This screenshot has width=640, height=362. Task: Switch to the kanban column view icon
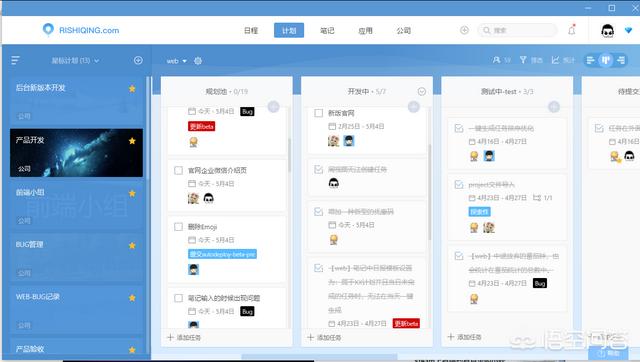(x=606, y=60)
